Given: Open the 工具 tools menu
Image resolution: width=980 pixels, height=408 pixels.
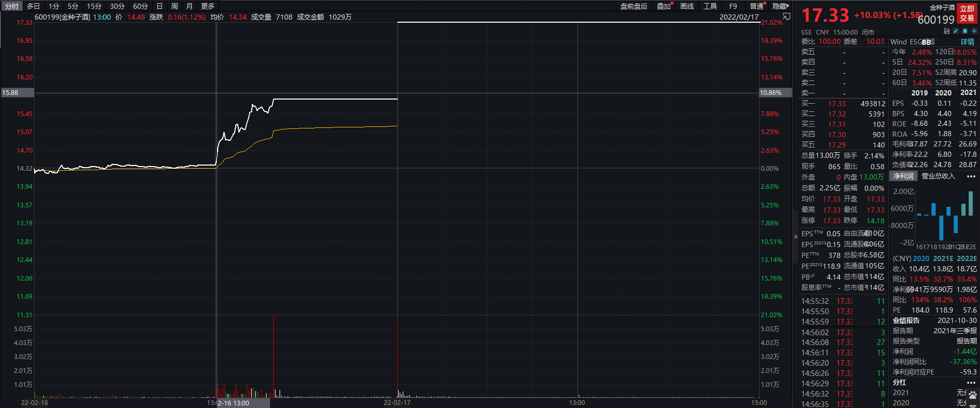Looking at the screenshot, I should tap(710, 6).
